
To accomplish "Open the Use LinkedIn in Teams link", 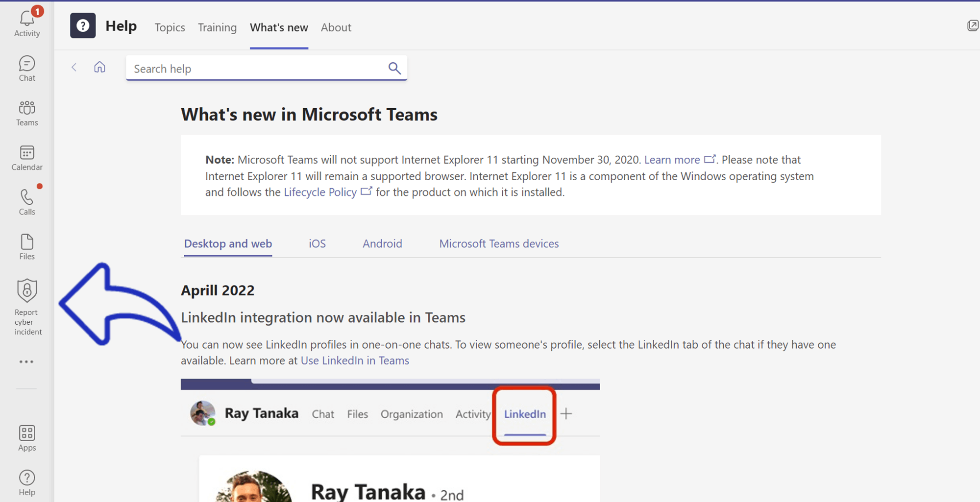I will click(355, 360).
